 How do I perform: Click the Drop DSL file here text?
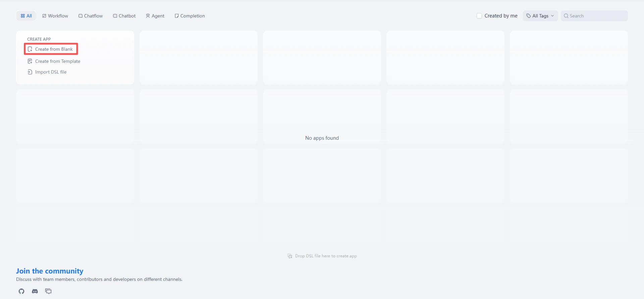click(x=326, y=256)
